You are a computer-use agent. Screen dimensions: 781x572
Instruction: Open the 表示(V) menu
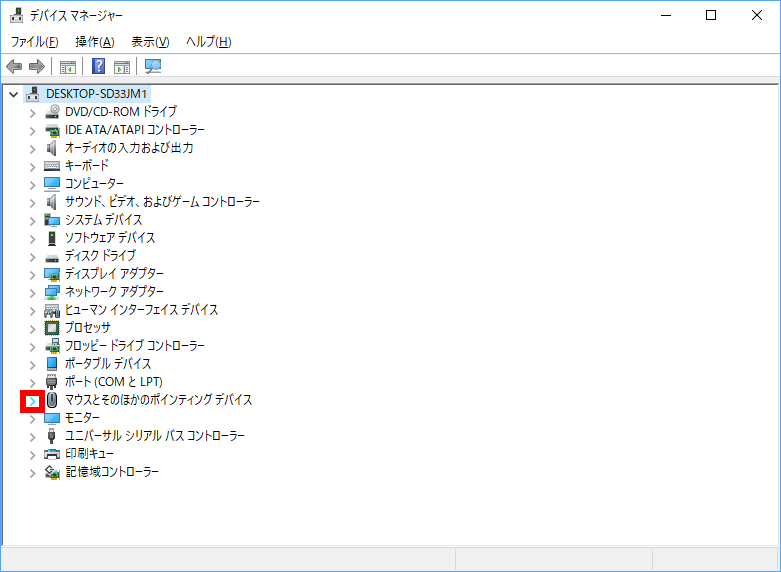point(150,42)
